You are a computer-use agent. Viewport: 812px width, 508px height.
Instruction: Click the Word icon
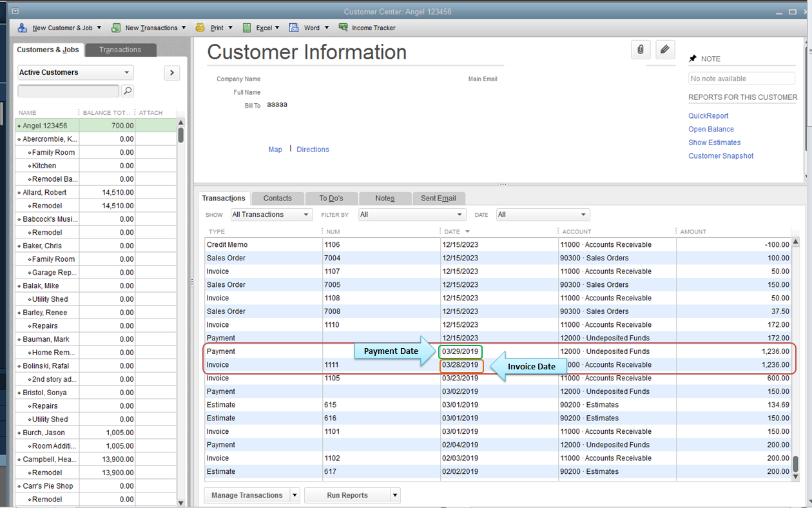295,28
